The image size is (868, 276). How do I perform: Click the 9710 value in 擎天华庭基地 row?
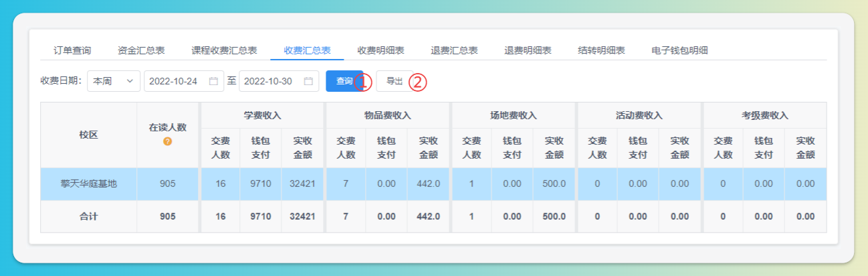261,184
